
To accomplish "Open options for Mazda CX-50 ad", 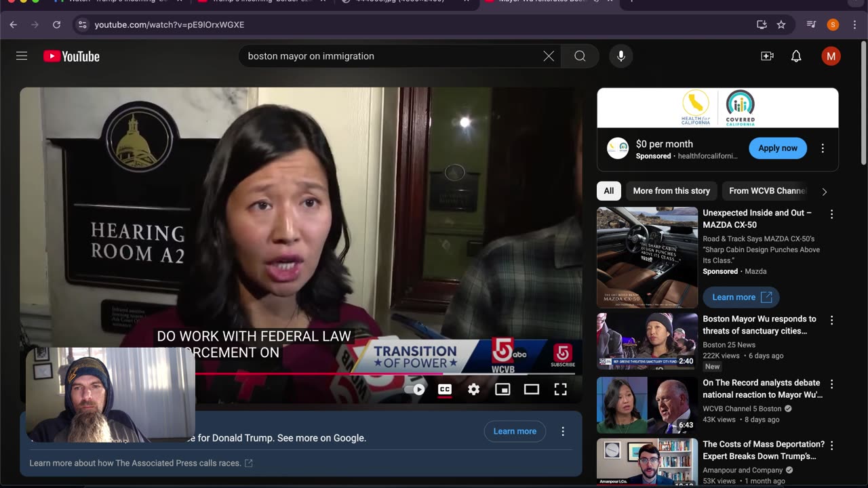I will (831, 214).
